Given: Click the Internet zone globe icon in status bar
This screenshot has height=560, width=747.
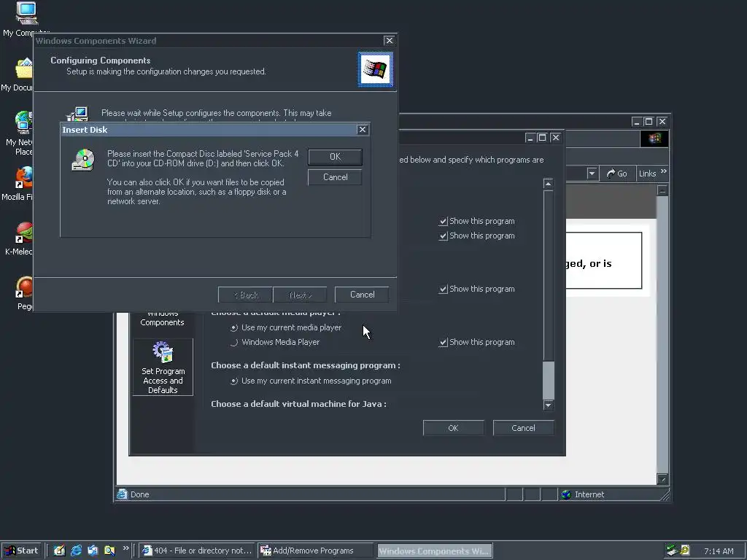Looking at the screenshot, I should click(566, 495).
